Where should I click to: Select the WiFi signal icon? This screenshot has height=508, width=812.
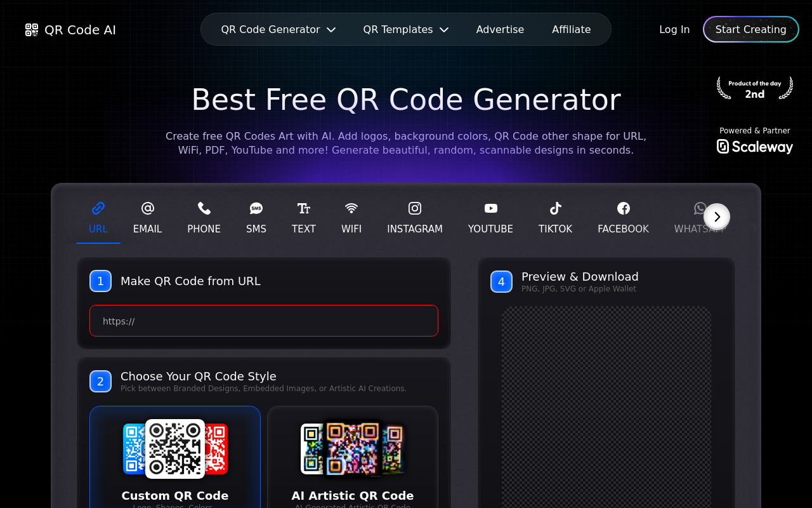pos(351,208)
